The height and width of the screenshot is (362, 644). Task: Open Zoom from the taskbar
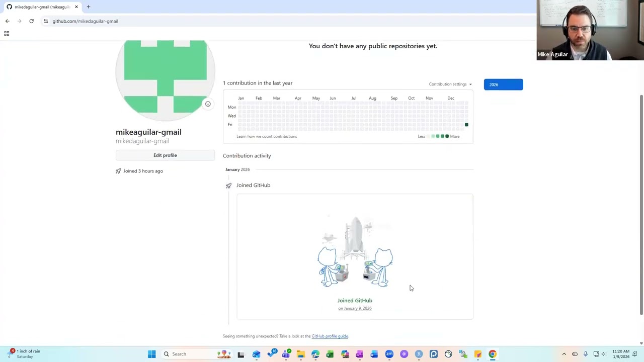[x=389, y=354]
